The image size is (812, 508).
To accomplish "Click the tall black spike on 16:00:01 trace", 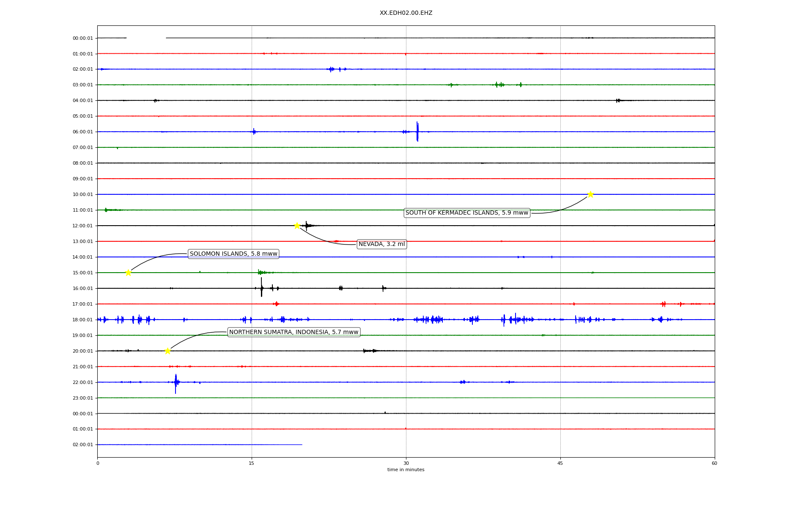I will coord(261,287).
